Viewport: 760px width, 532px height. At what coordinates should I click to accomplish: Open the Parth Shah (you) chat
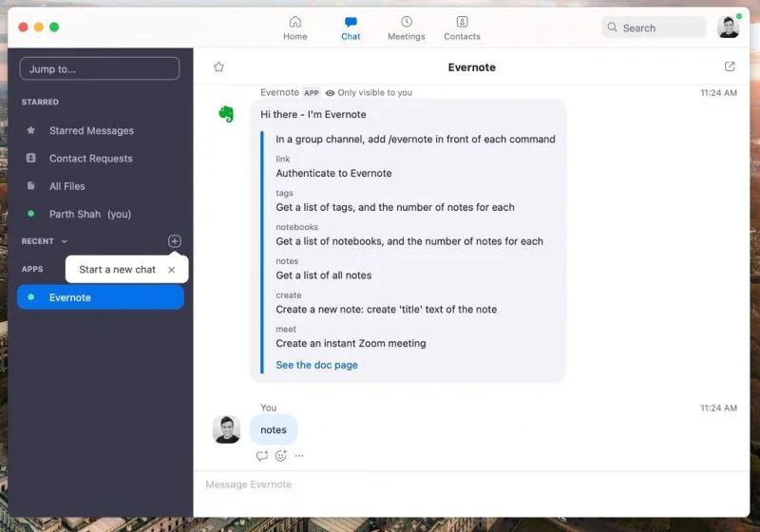pos(101,214)
